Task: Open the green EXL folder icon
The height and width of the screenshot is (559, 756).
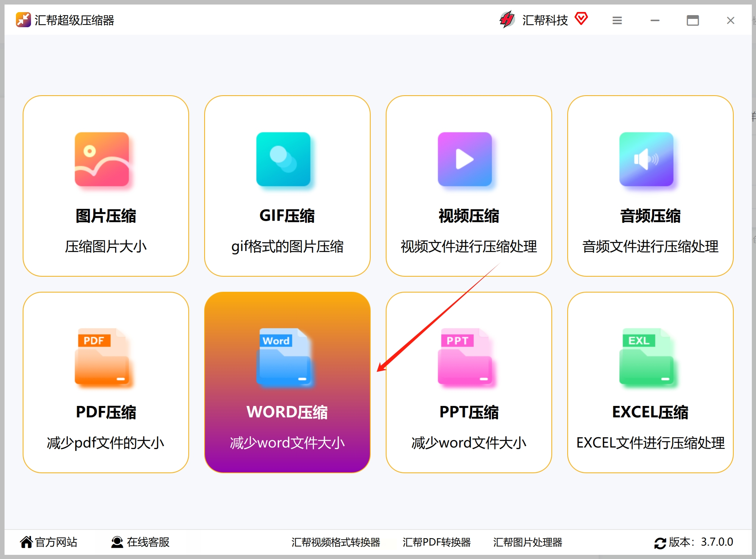Action: click(x=646, y=356)
